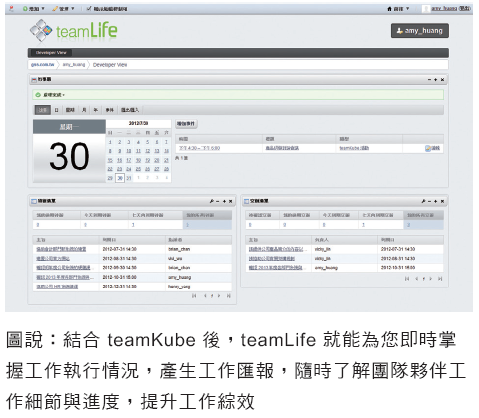Open the gss.com.tw breadcrumb link
Viewport: 479px width, 418px height.
42,65
